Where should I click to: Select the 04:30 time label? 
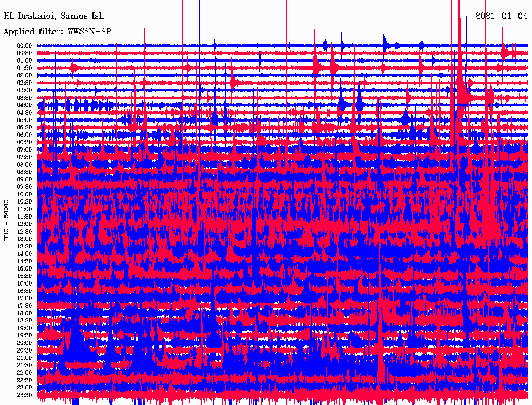click(x=24, y=112)
